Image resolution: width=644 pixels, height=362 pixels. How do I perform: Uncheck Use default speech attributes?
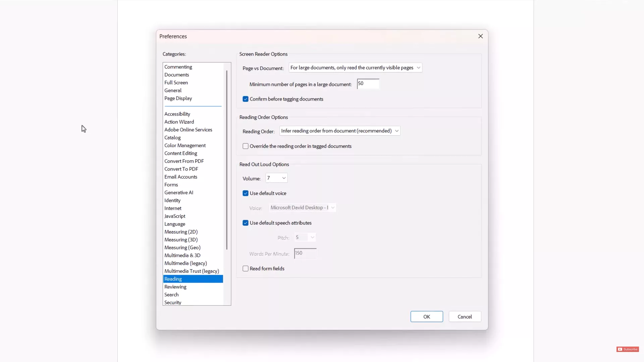coord(246,223)
